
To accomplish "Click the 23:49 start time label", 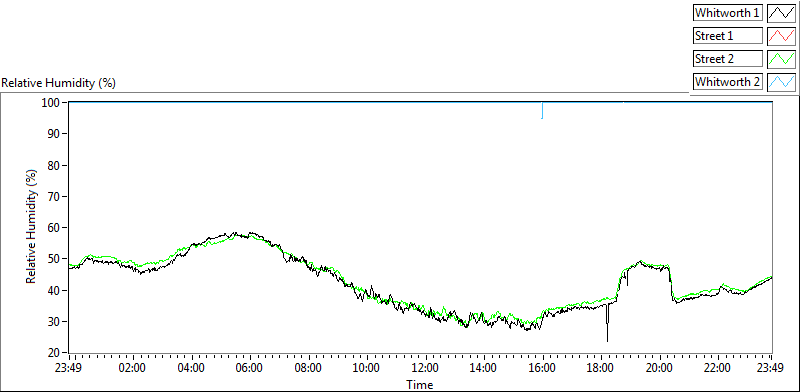I will pyautogui.click(x=69, y=368).
